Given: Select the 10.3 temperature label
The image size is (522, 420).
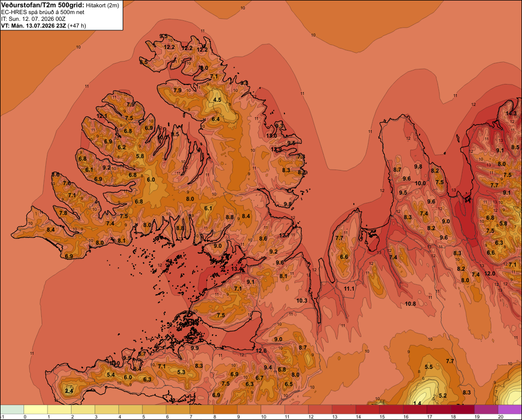Looking at the screenshot, I should click(302, 301).
